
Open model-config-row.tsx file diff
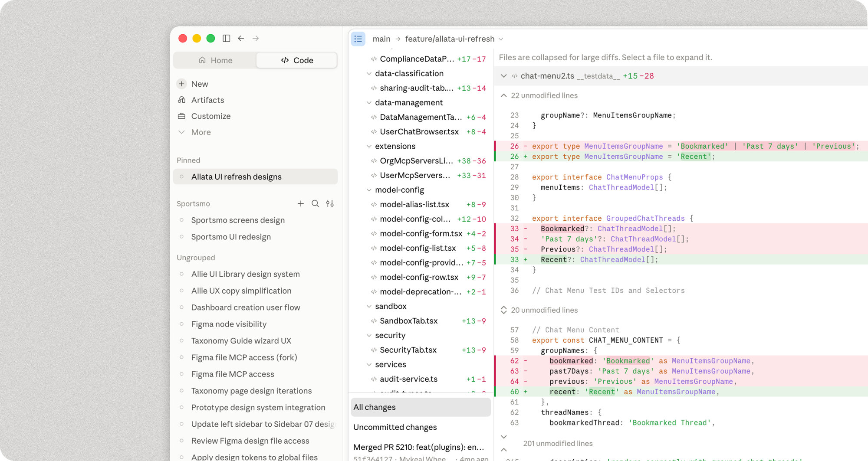coord(427,277)
